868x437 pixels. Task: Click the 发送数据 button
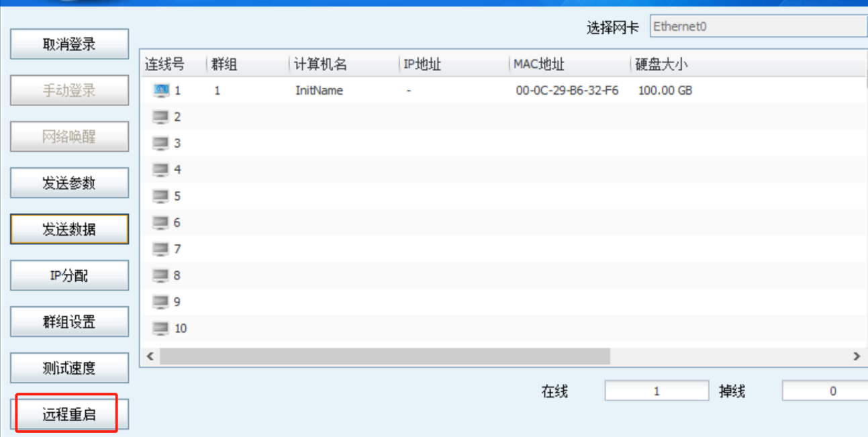point(69,230)
